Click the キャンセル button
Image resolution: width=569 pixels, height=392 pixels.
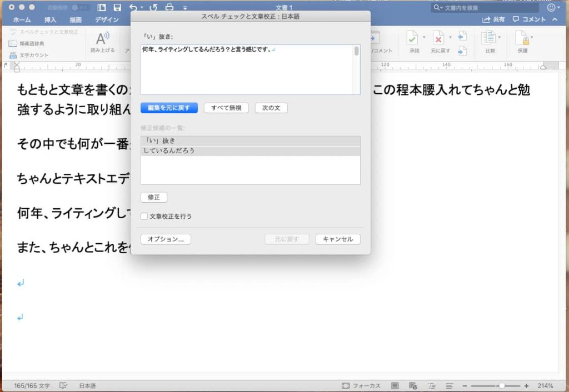pyautogui.click(x=338, y=239)
